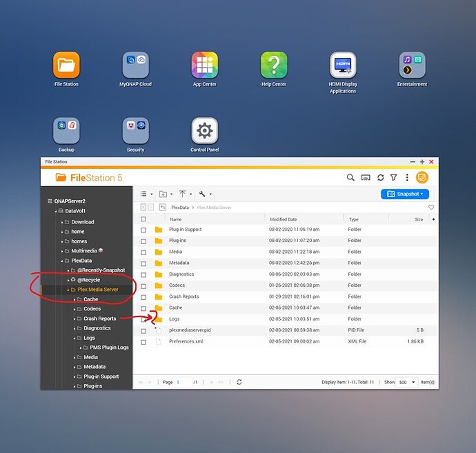The height and width of the screenshot is (453, 476).
Task: Click the create folder toolbar icon
Action: tap(163, 194)
